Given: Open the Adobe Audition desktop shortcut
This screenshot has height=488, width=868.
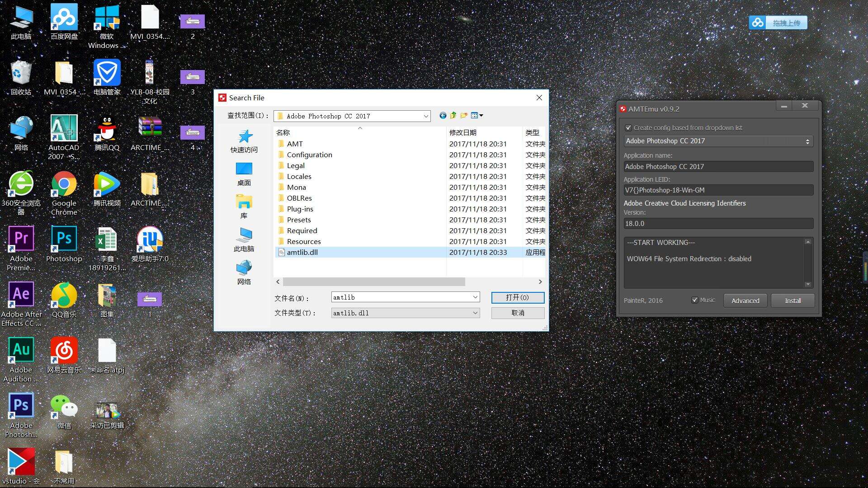Looking at the screenshot, I should point(21,360).
